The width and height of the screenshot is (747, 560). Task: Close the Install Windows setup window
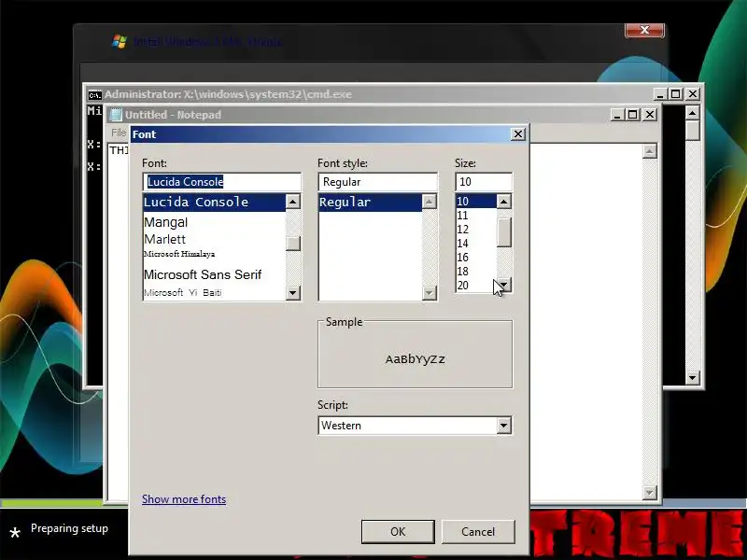coord(644,30)
